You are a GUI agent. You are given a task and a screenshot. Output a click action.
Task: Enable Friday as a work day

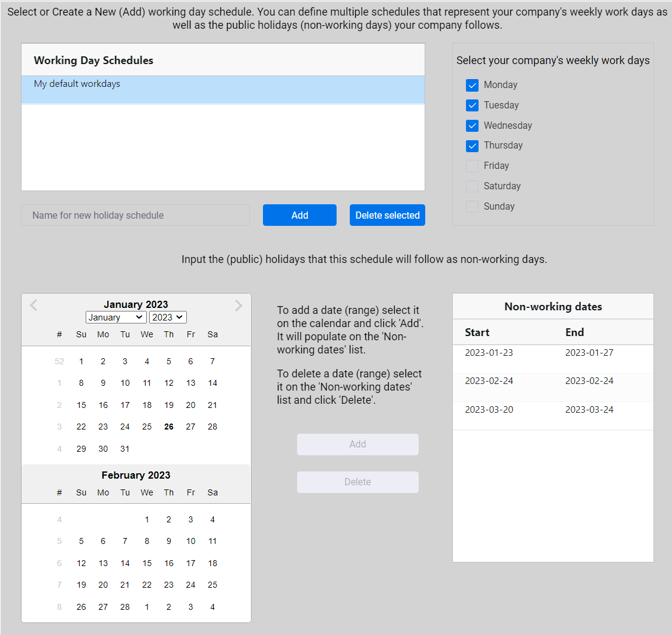click(x=472, y=166)
